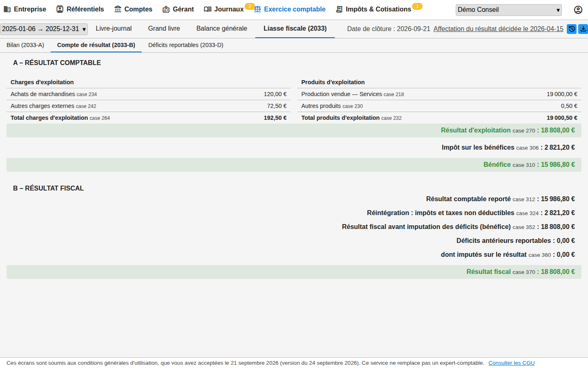Click the Comptes bank icon
This screenshot has width=588, height=368.
click(118, 9)
